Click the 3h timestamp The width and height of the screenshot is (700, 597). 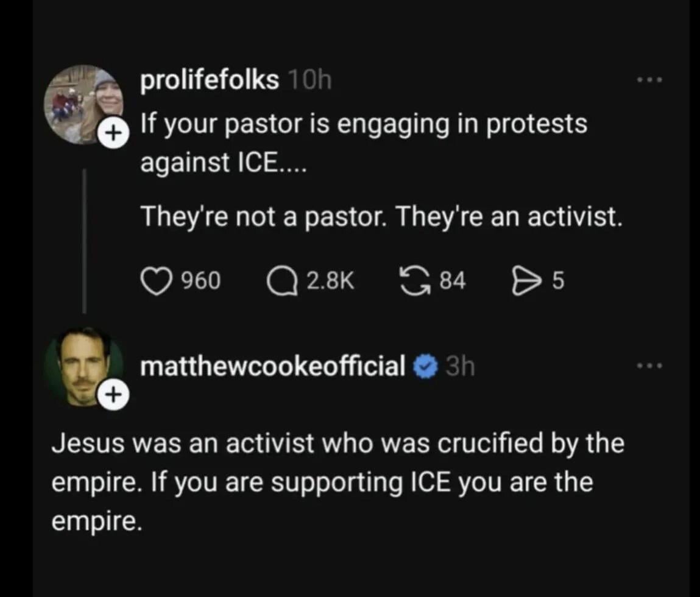click(460, 367)
